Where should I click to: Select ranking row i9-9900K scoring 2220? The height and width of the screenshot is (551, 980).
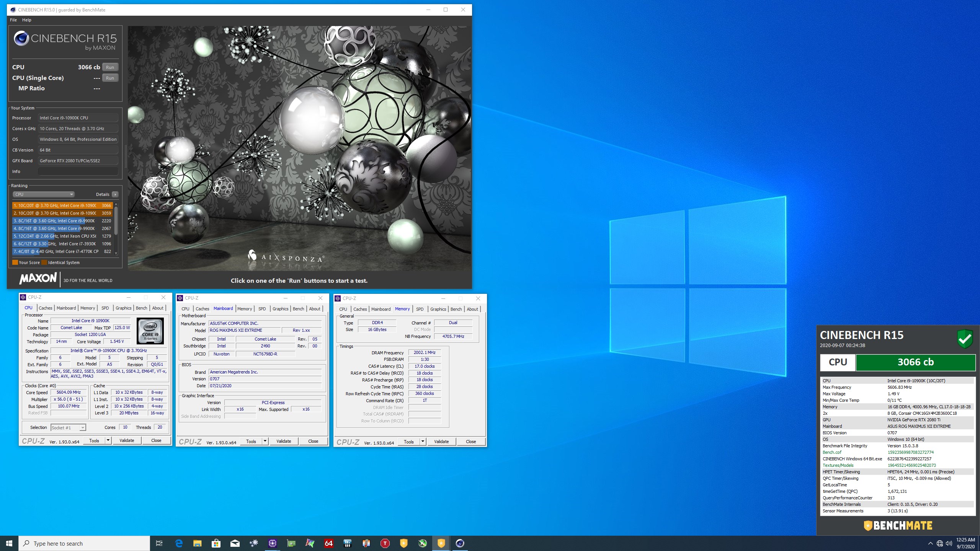62,221
